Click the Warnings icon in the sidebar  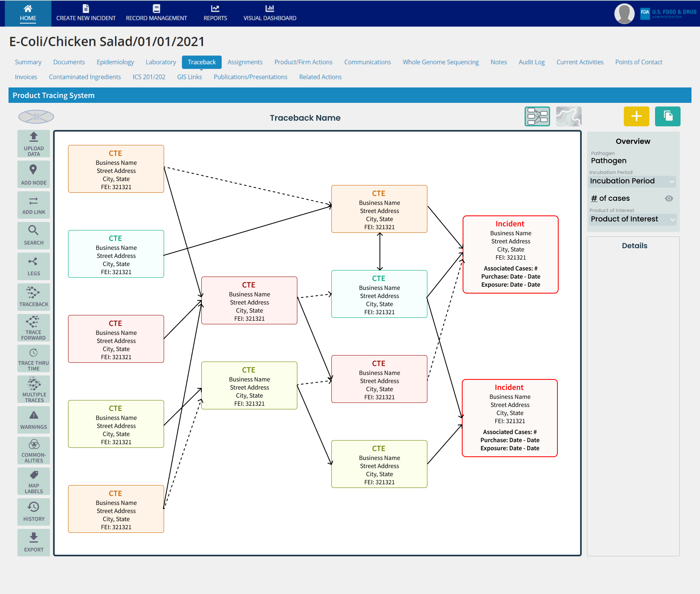34,419
